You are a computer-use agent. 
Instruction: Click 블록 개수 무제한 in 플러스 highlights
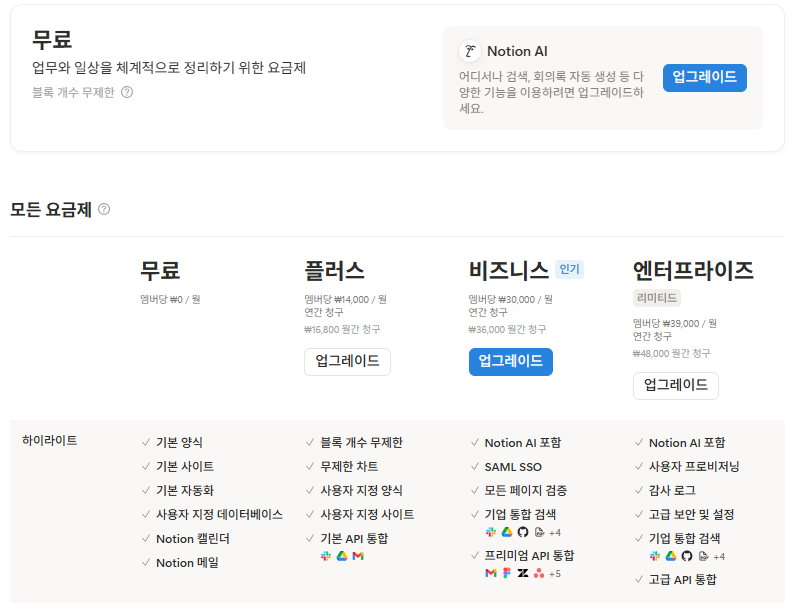click(362, 442)
